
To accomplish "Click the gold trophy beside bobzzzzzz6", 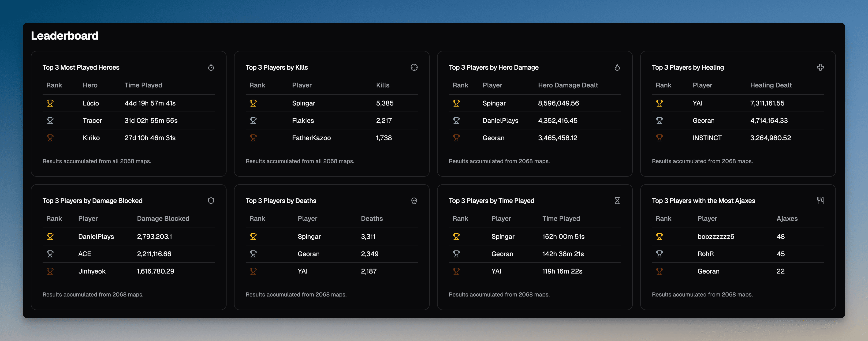I will (659, 236).
